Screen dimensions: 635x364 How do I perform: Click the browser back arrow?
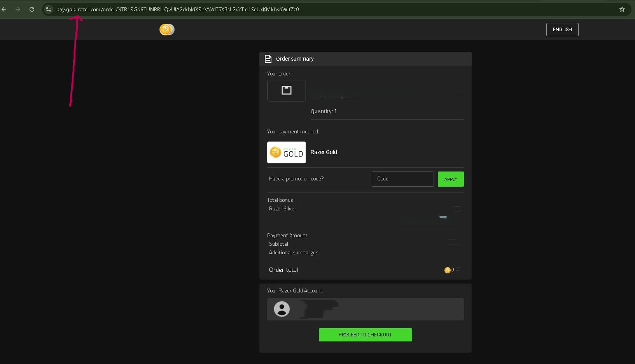pos(4,9)
